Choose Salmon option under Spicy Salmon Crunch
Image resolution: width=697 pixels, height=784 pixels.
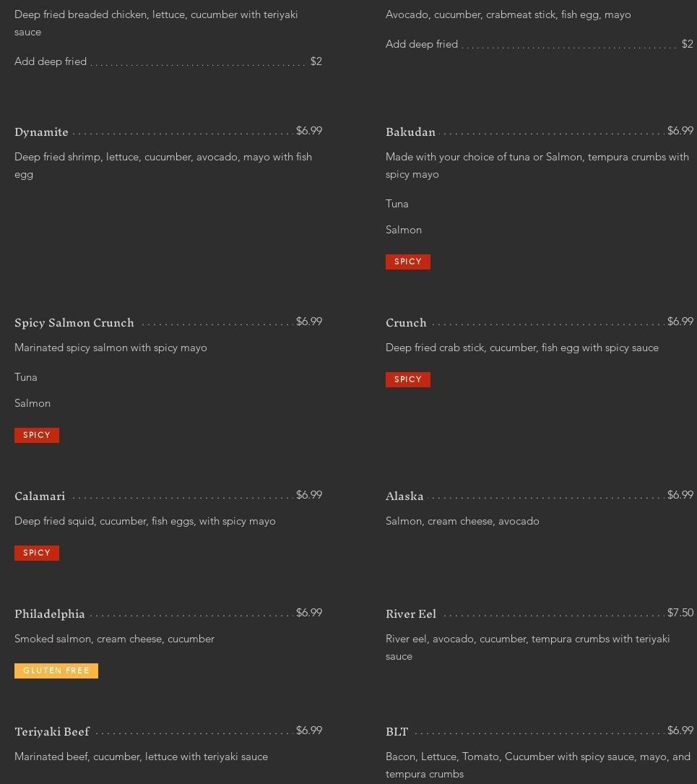point(33,403)
